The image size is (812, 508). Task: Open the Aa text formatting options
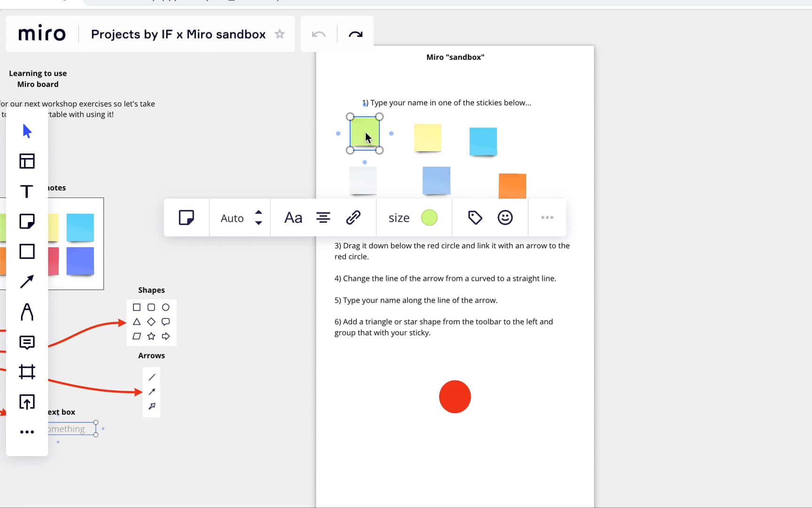293,217
